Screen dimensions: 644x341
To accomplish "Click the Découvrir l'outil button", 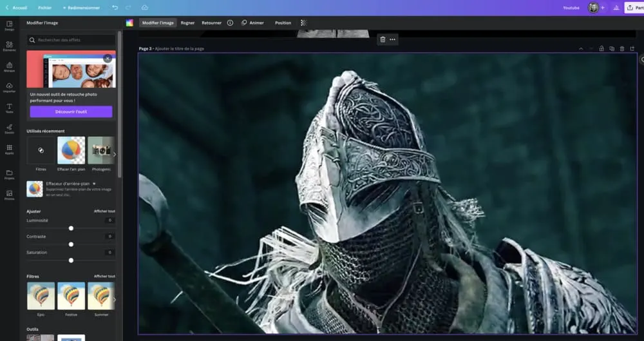I will [x=71, y=112].
